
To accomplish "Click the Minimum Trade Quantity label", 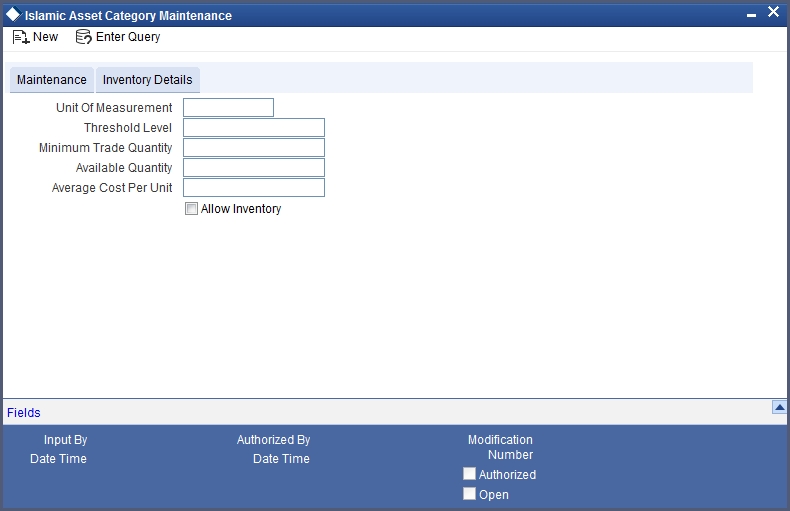I will (x=105, y=148).
